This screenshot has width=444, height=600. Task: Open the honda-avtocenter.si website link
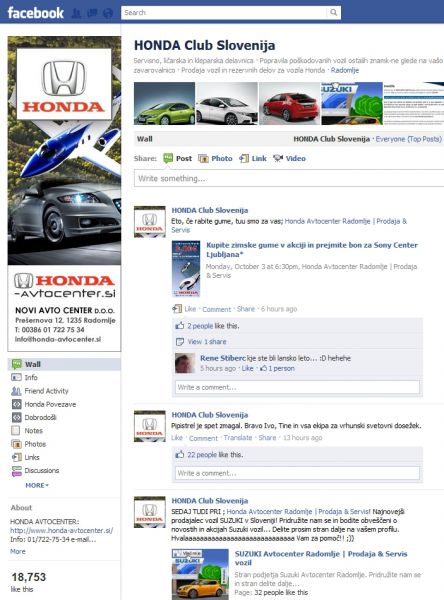point(61,530)
